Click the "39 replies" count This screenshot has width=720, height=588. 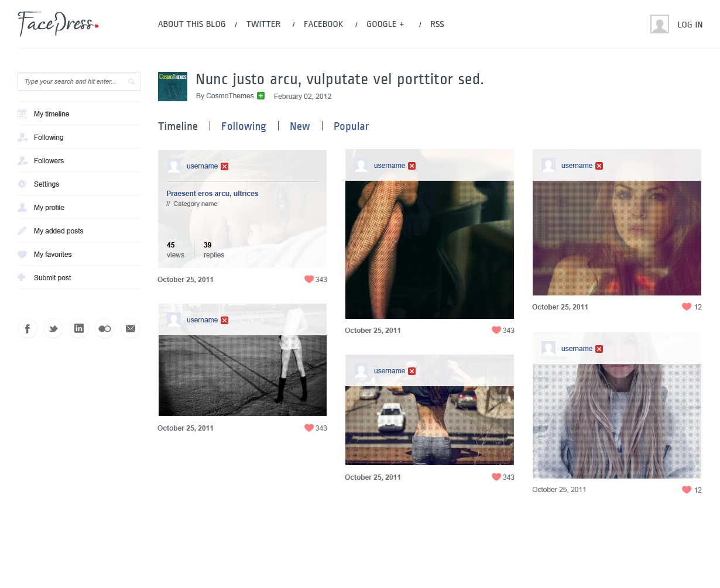pyautogui.click(x=214, y=250)
